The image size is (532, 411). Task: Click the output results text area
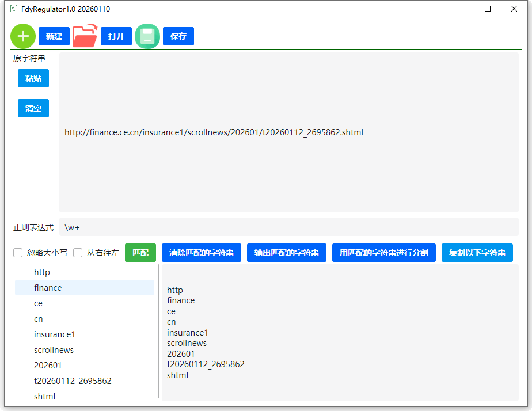pos(340,333)
